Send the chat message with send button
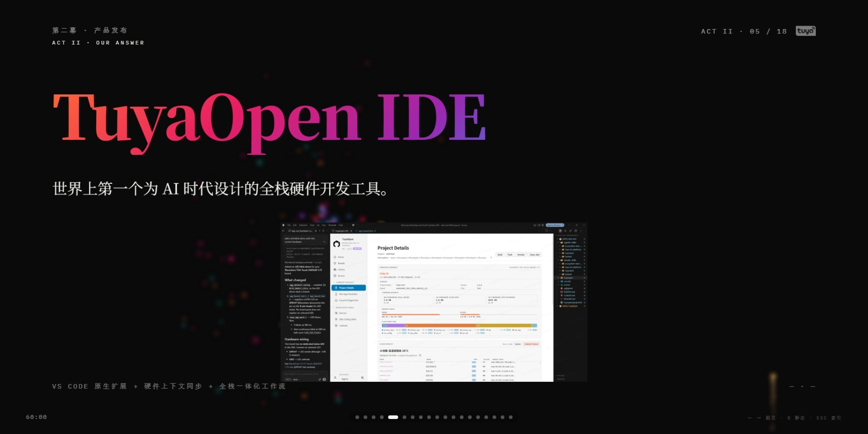This screenshot has height=434, width=868. point(324,379)
